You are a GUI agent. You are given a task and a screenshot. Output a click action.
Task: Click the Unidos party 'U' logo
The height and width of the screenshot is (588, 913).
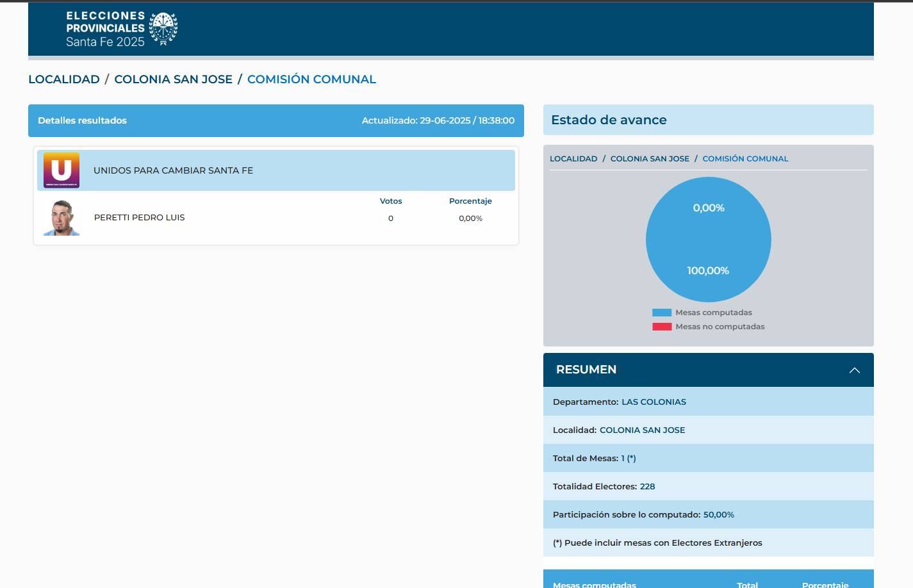tap(62, 170)
